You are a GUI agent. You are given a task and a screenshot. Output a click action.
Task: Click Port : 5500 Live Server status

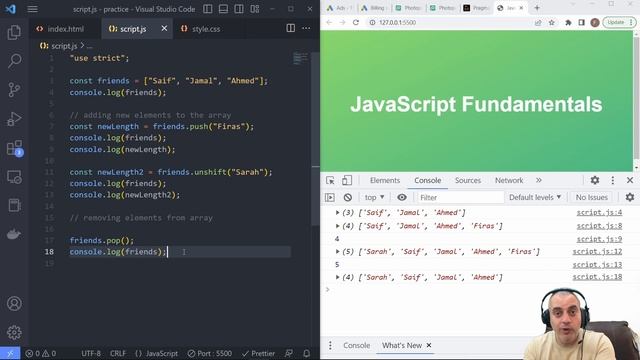coord(210,353)
